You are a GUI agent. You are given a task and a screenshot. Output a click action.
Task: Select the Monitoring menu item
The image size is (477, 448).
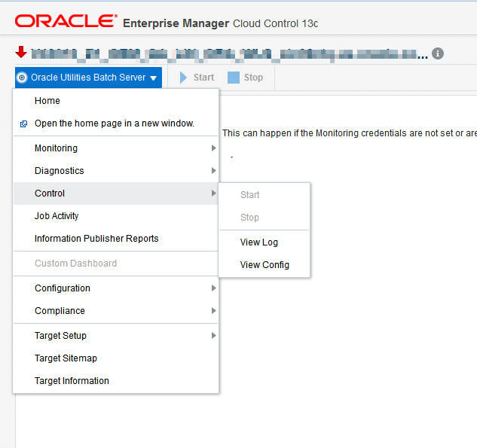115,148
